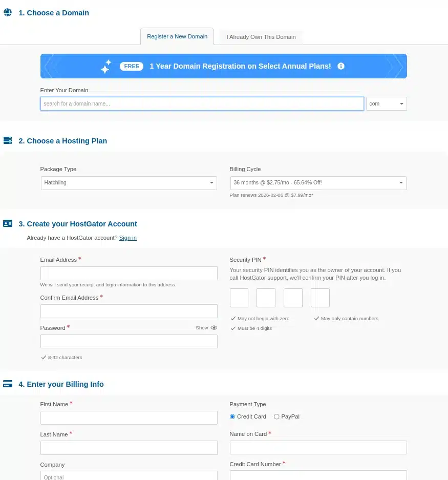Click the first Security PIN digit box
The width and height of the screenshot is (448, 480).
click(x=239, y=298)
